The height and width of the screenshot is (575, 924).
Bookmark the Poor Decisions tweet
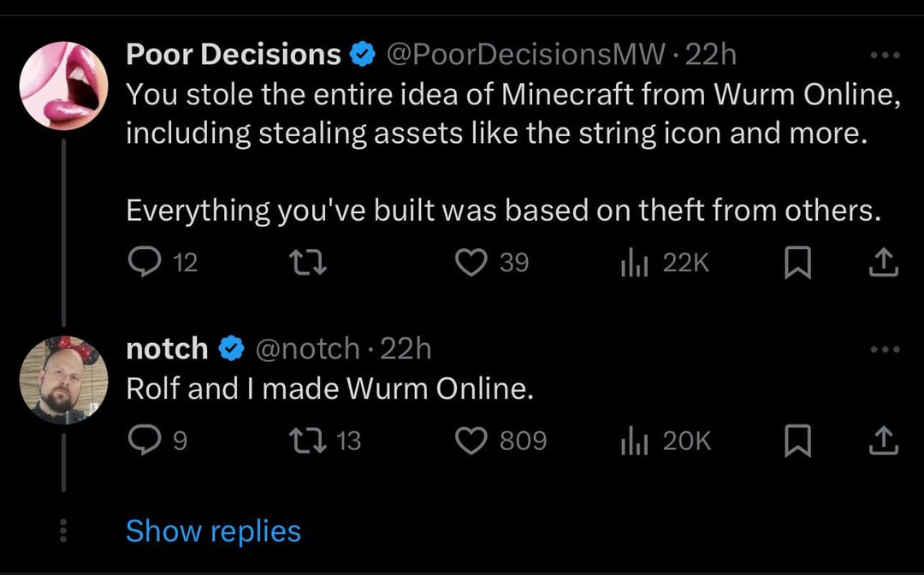[x=798, y=262]
